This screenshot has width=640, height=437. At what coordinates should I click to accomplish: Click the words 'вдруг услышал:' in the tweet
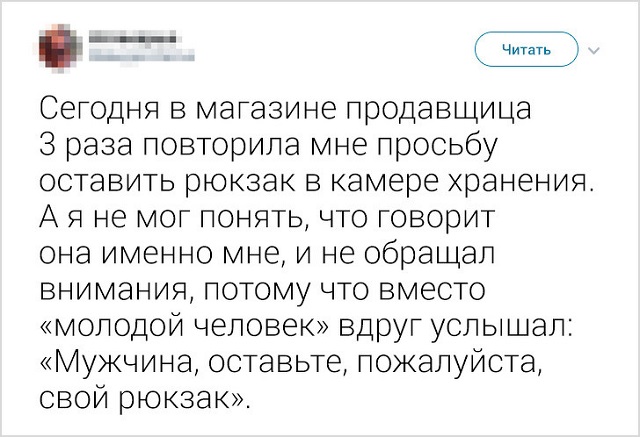click(x=464, y=326)
